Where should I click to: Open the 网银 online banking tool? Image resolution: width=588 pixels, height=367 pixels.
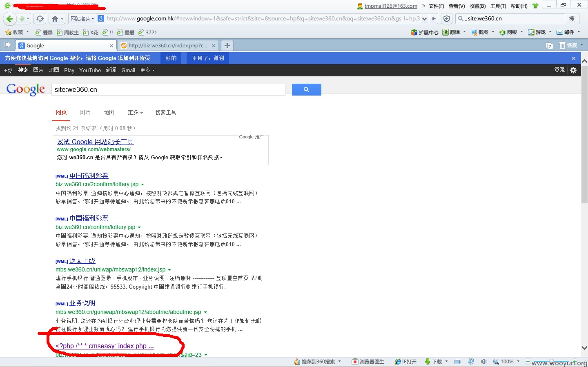point(508,32)
